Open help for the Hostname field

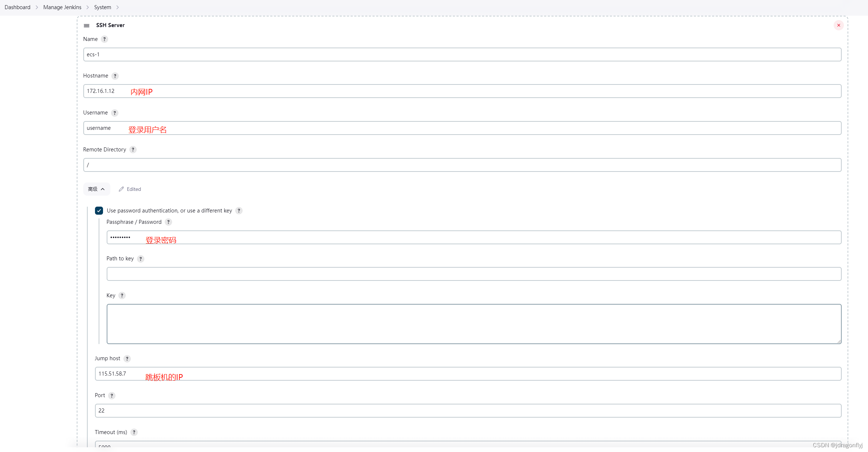[x=115, y=76]
